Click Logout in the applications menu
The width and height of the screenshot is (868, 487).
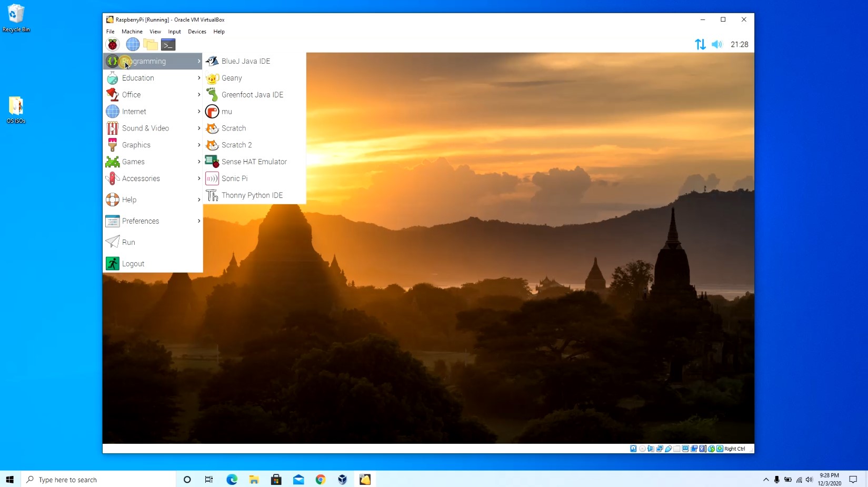[x=133, y=263]
